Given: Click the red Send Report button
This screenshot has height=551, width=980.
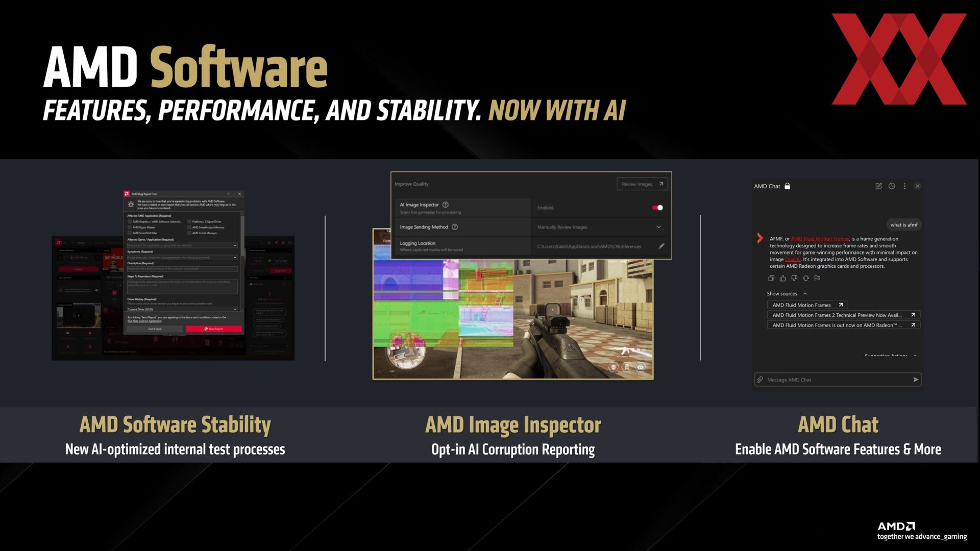Looking at the screenshot, I should click(x=214, y=329).
